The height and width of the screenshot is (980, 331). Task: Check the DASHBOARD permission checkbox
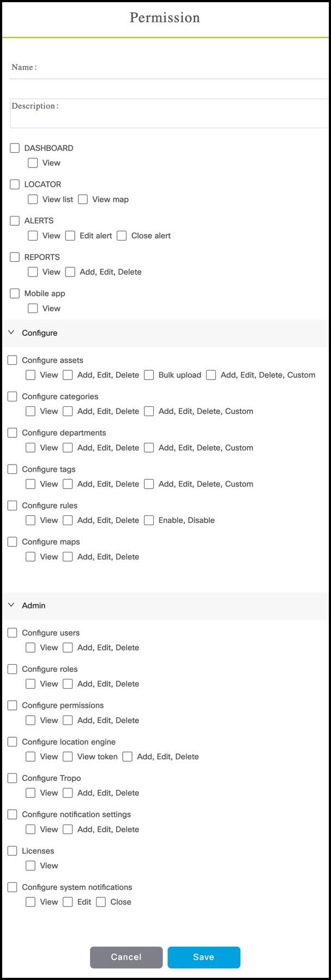click(x=15, y=148)
